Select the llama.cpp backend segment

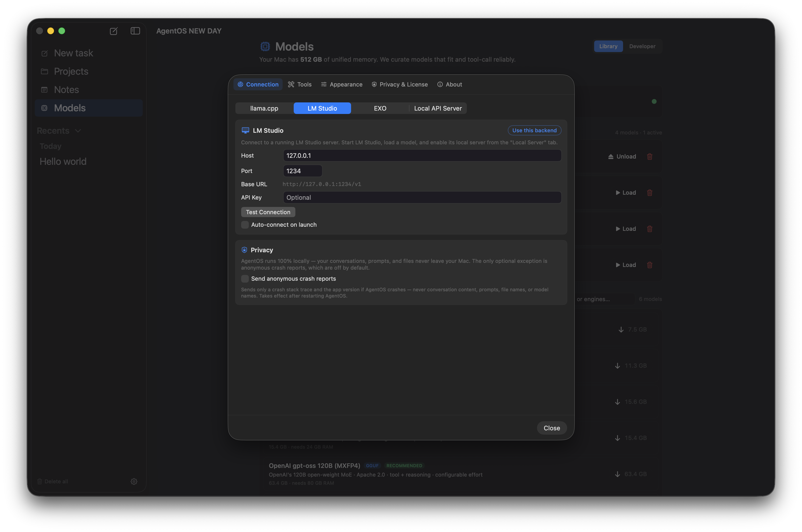click(x=264, y=108)
